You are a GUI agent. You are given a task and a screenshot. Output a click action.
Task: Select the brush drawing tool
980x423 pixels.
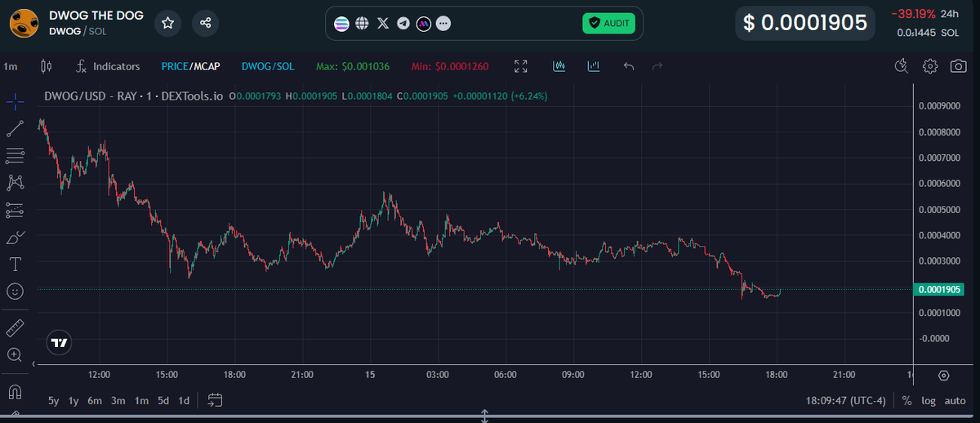15,237
